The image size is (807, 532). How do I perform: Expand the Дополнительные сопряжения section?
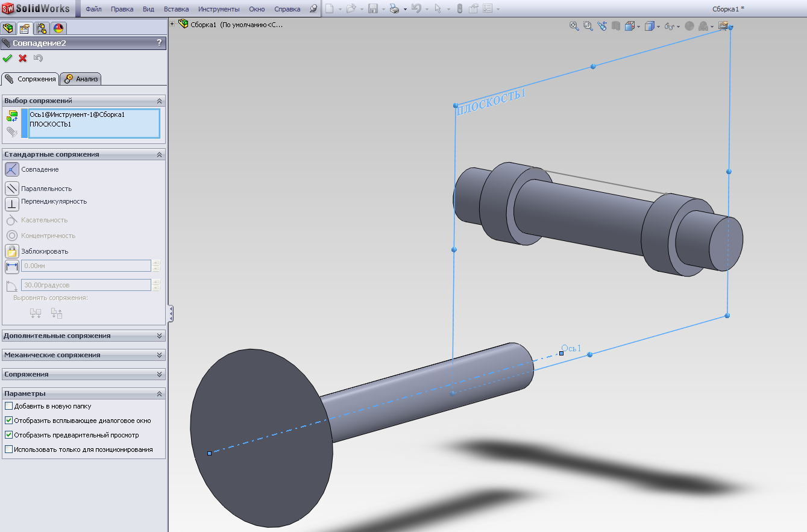click(160, 336)
